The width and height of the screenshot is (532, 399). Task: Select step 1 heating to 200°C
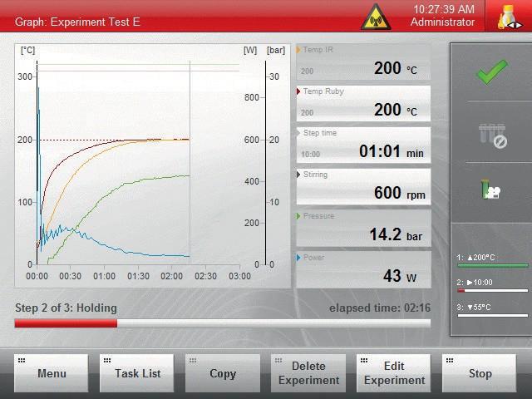click(x=492, y=261)
